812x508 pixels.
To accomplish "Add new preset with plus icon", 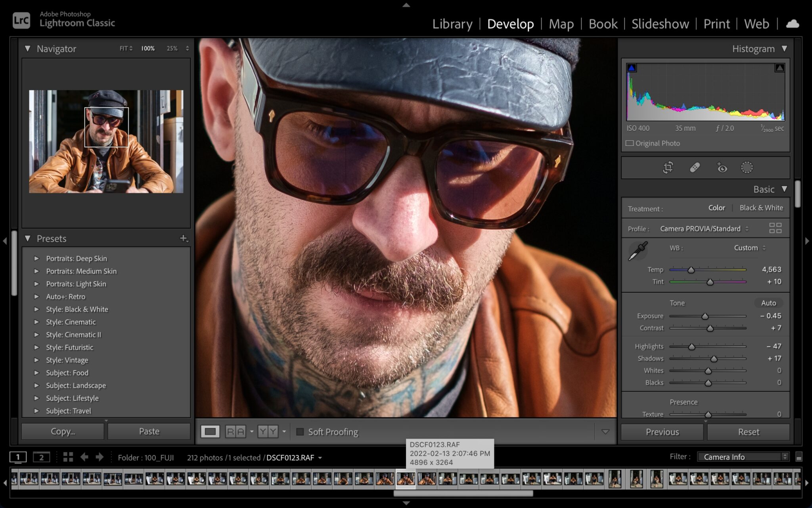I will coord(184,239).
